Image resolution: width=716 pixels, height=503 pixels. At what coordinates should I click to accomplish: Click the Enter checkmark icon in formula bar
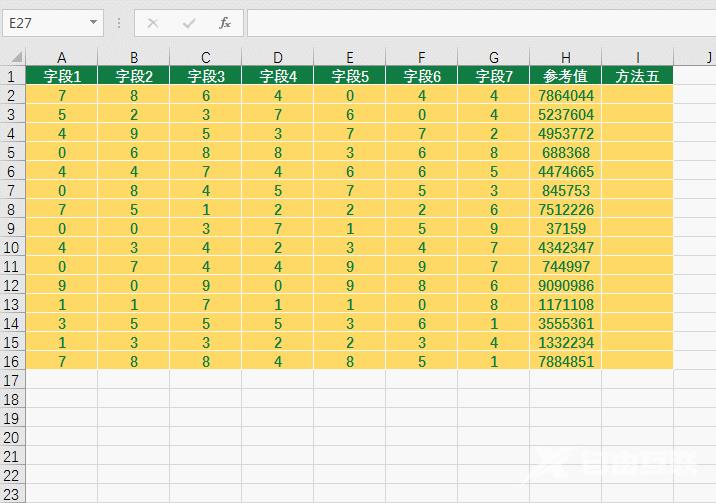tap(189, 22)
